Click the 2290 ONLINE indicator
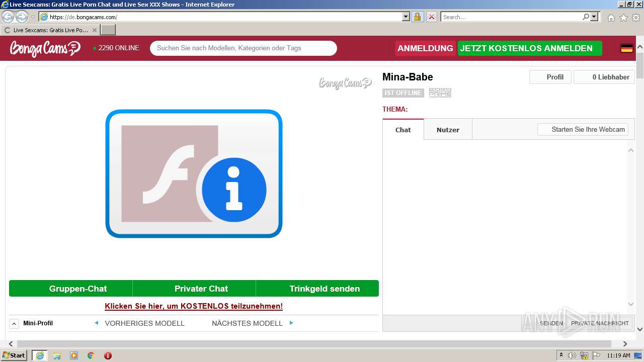The width and height of the screenshot is (644, 362). (x=116, y=48)
